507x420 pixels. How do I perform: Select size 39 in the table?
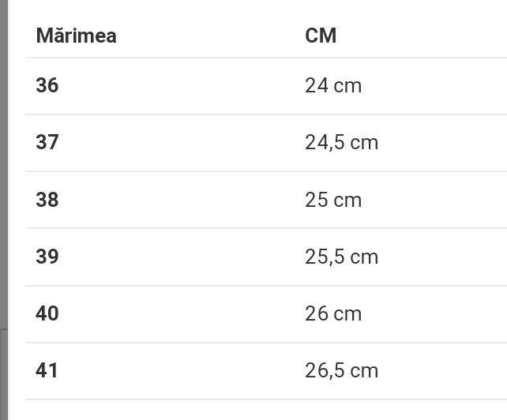pos(47,257)
